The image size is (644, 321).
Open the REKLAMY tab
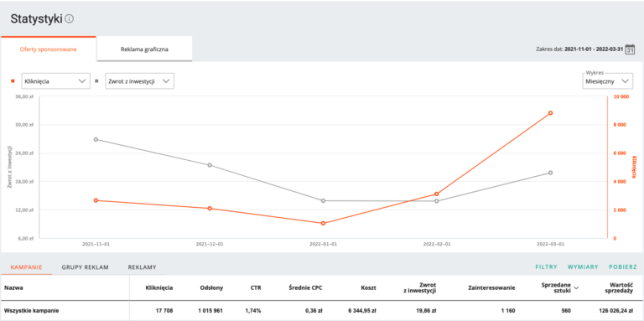coord(142,267)
